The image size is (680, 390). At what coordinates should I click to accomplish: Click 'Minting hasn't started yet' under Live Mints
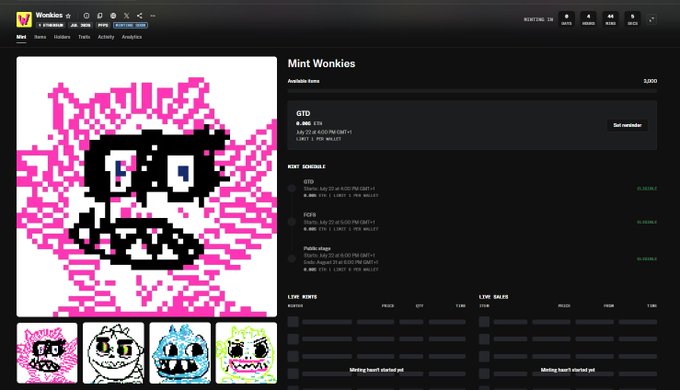click(x=376, y=370)
